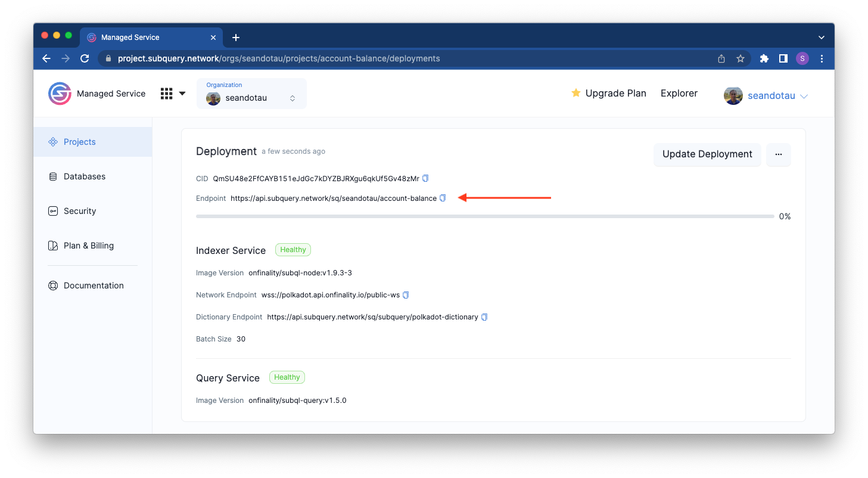Image resolution: width=868 pixels, height=478 pixels.
Task: Click the Healthy badge for Indexer Service
Action: click(293, 249)
